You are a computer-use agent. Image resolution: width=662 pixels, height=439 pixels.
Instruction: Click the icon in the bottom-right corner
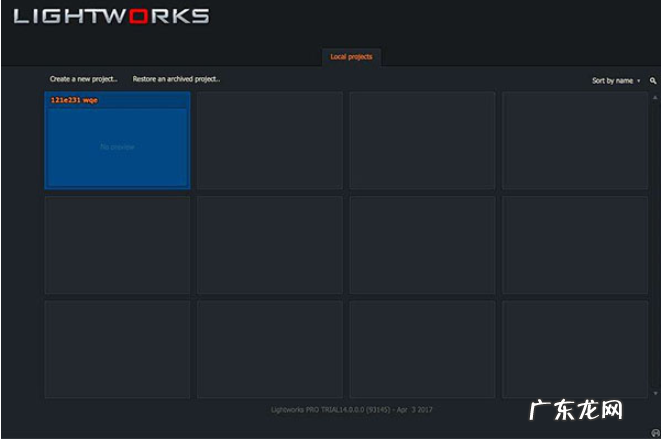click(x=654, y=433)
